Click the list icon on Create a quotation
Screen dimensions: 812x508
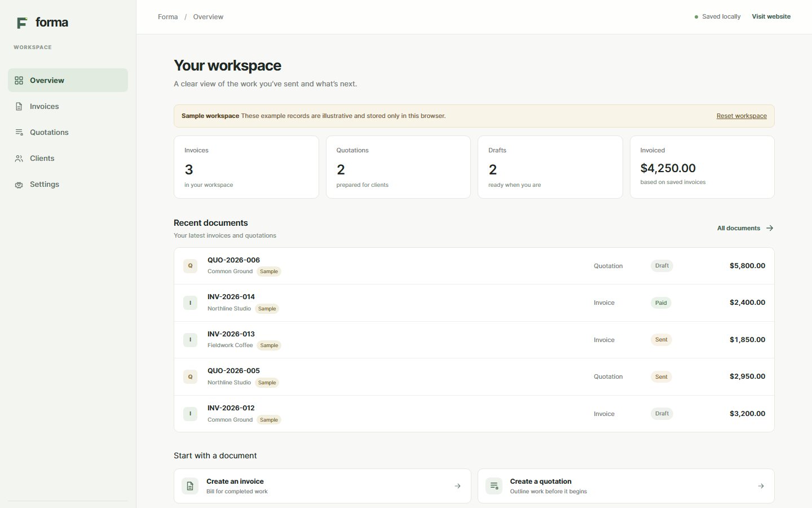(494, 486)
